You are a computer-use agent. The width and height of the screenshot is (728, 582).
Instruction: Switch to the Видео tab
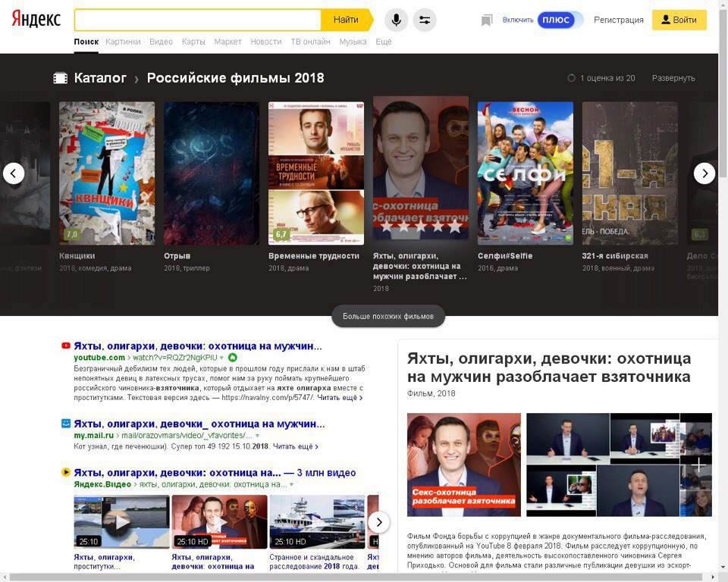tap(161, 42)
